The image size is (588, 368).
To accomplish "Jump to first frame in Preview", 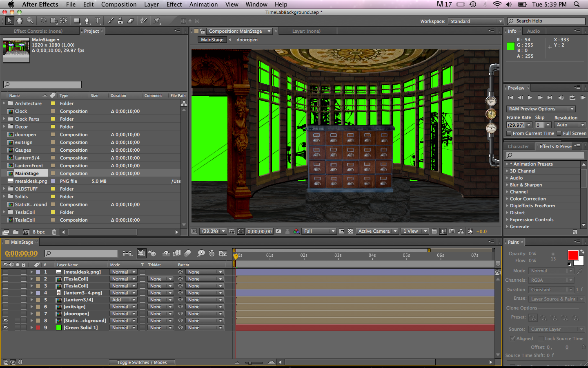I will click(x=510, y=97).
